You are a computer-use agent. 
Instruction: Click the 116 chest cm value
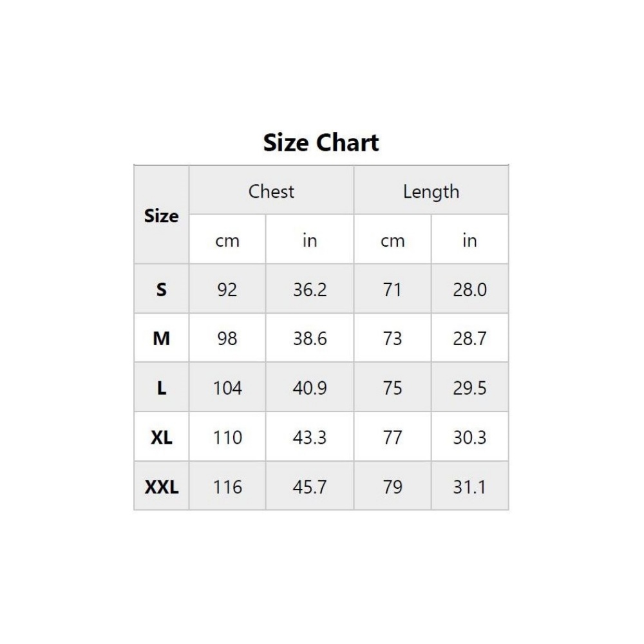pyautogui.click(x=227, y=487)
